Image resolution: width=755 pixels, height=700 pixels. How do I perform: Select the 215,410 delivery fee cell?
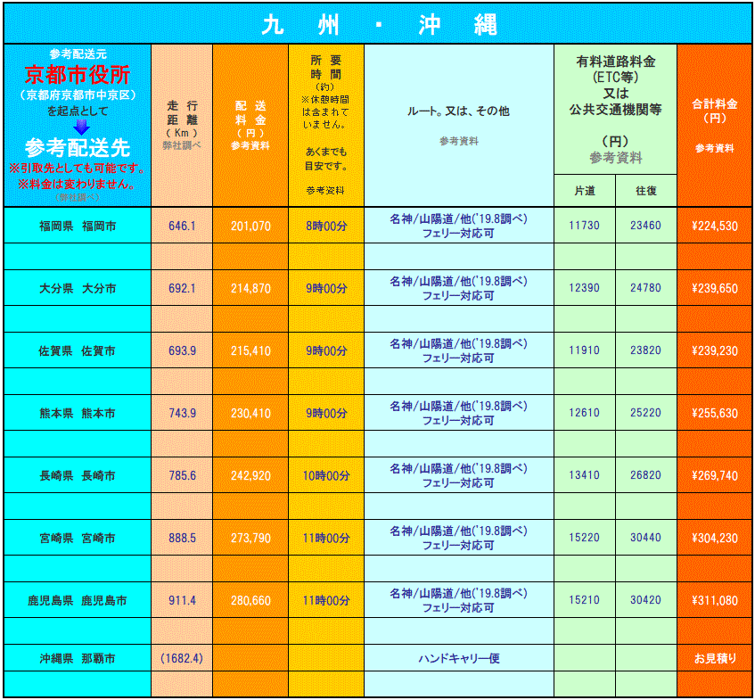pos(250,351)
